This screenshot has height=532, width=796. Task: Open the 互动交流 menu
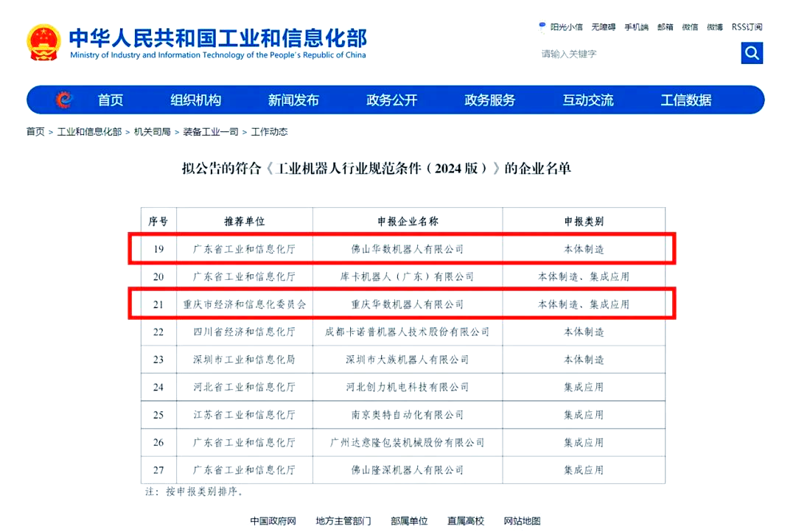[587, 100]
